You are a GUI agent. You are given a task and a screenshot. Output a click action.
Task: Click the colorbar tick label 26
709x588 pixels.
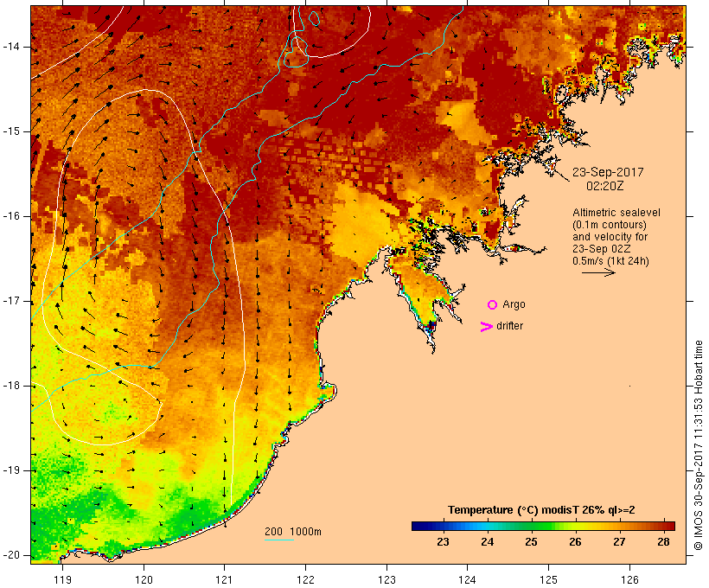(575, 542)
